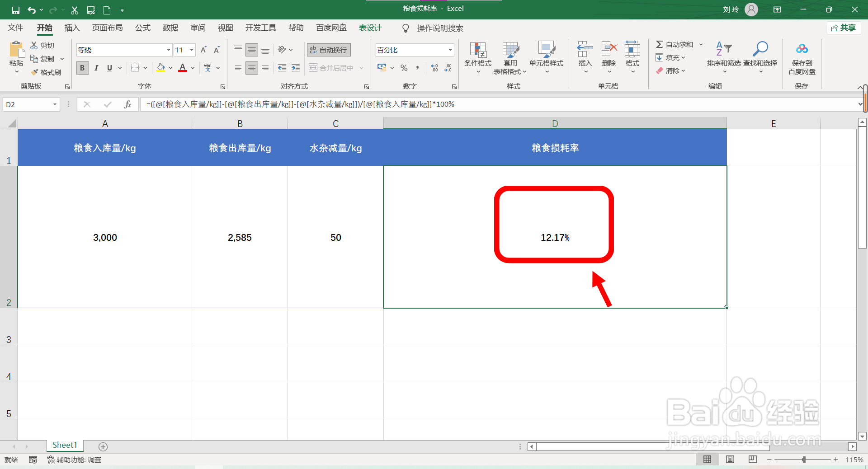The image size is (868, 469).
Task: Apply the red font color
Action: pyautogui.click(x=183, y=68)
